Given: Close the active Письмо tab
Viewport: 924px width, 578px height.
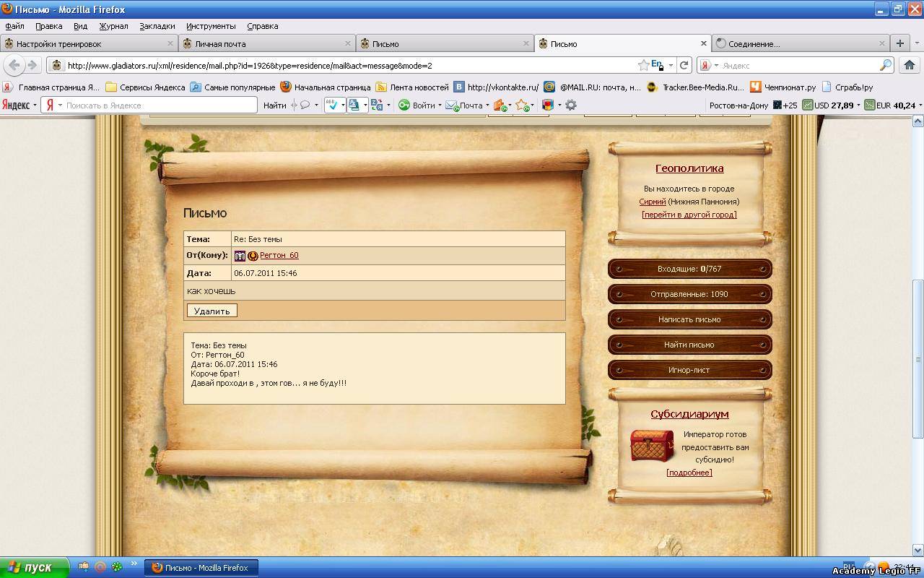Looking at the screenshot, I should [704, 43].
